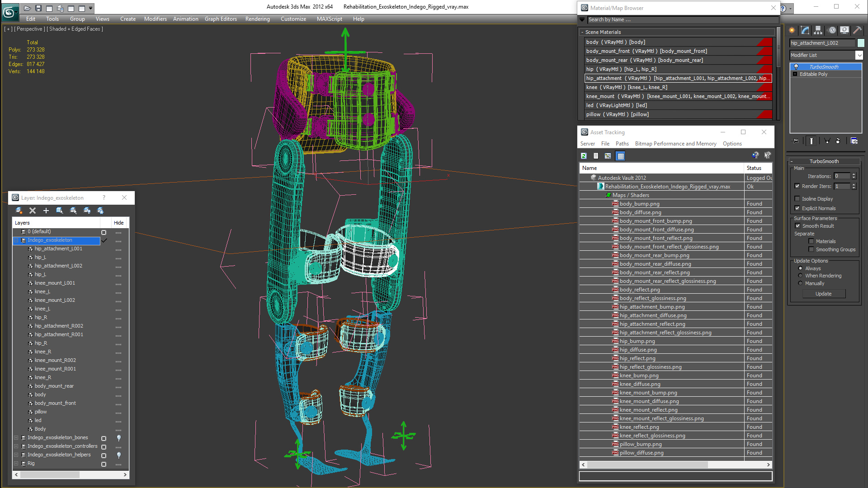
Task: Click the Name column header in Asset Tracking
Action: click(661, 168)
